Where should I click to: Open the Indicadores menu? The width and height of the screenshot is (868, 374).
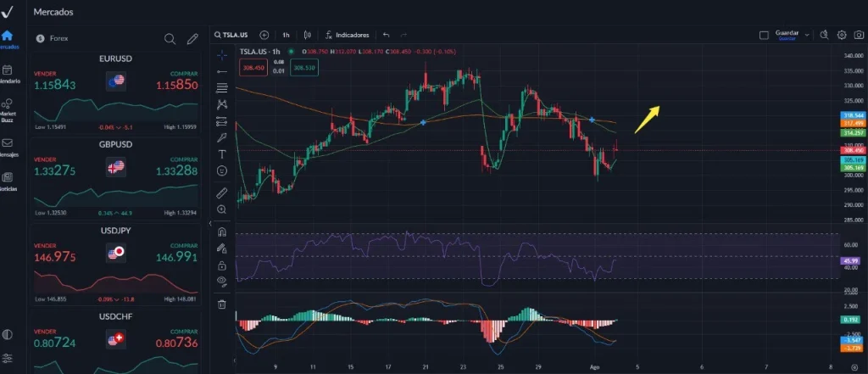point(347,35)
